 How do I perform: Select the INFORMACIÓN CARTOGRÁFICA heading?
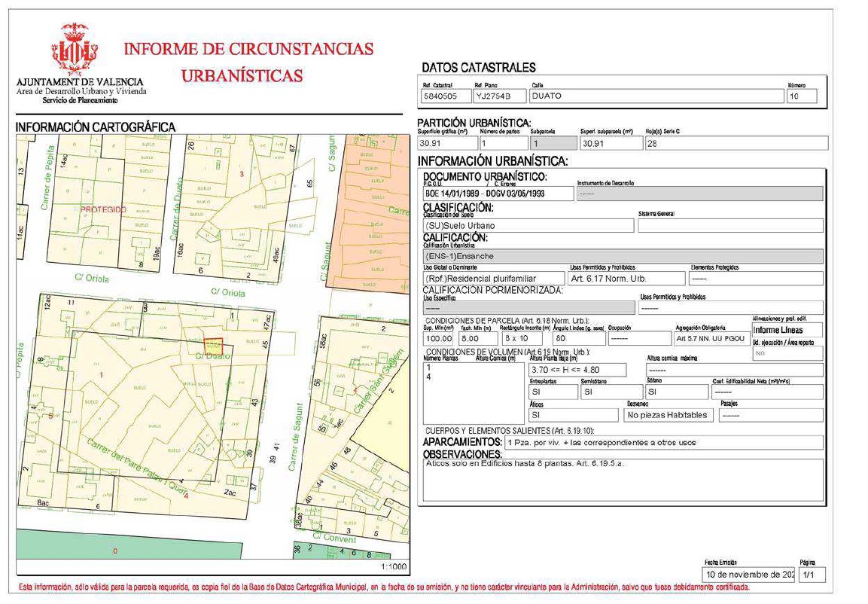(95, 127)
